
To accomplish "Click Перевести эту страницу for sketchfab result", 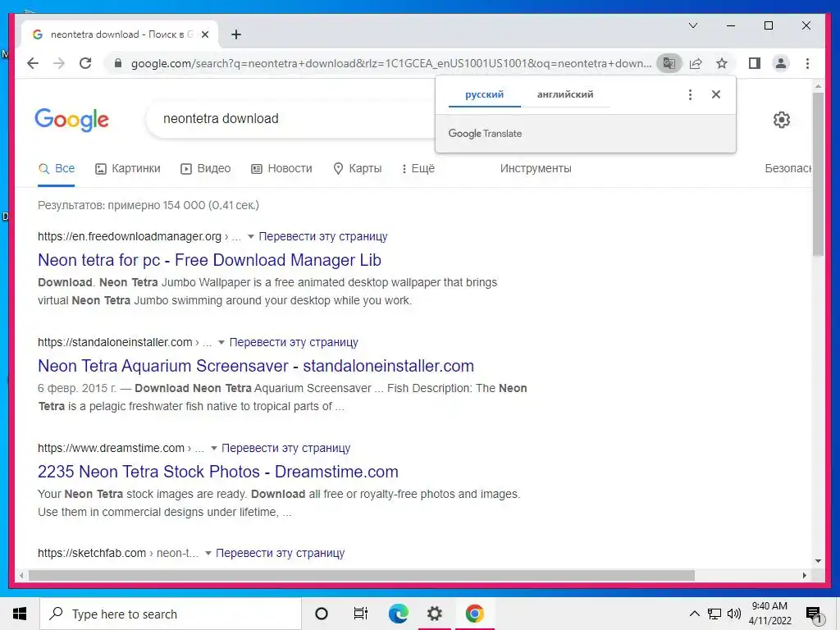I will point(281,554).
